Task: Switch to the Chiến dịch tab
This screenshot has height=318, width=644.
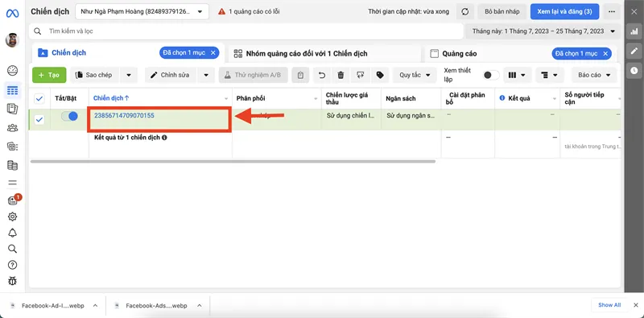Action: [x=68, y=53]
